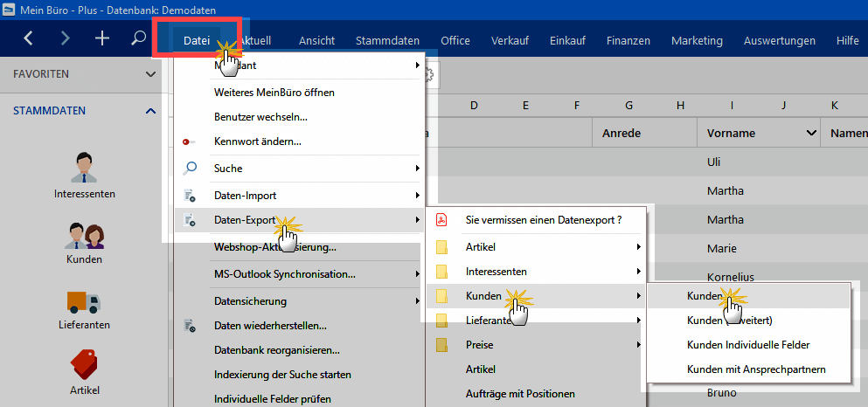Select Sie vermissen einen Datenexport
868x407 pixels.
click(x=536, y=219)
